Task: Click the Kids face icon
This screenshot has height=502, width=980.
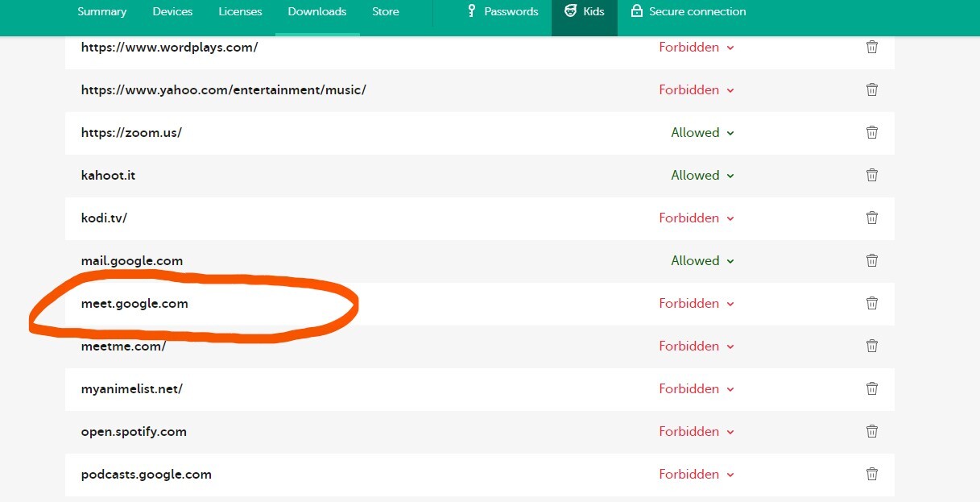Action: coord(571,11)
